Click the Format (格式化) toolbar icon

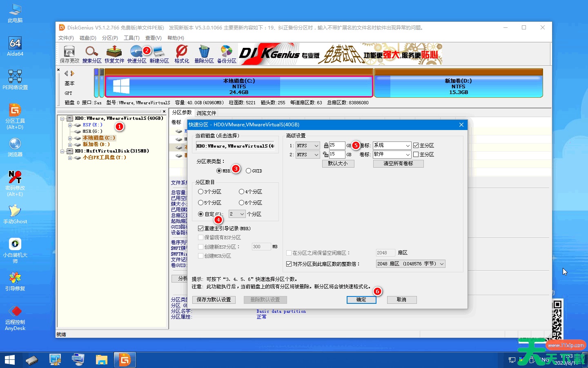click(x=182, y=54)
